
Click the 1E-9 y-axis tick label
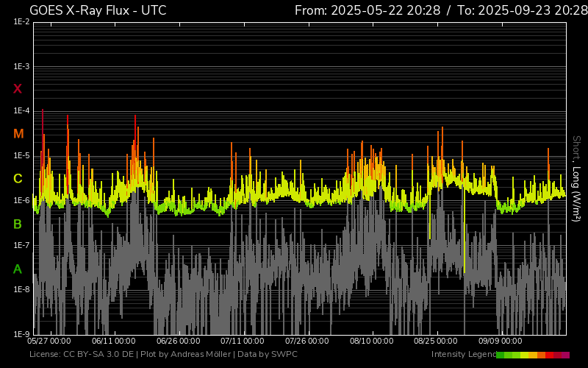21,334
